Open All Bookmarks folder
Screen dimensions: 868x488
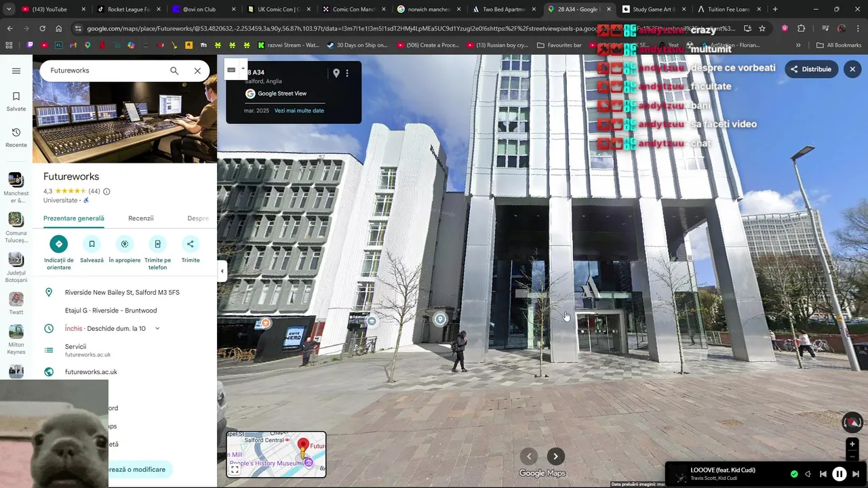tap(839, 45)
